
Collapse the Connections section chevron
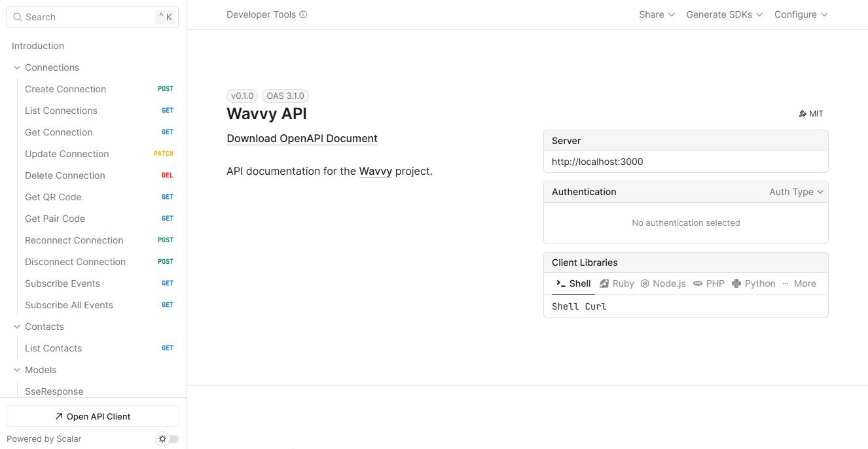pyautogui.click(x=17, y=67)
